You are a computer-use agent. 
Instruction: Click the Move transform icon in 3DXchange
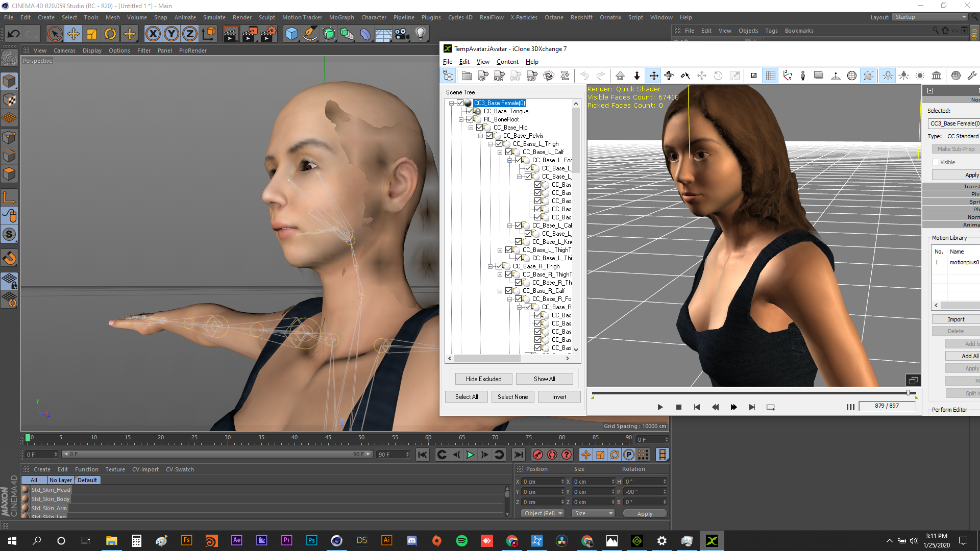point(653,76)
